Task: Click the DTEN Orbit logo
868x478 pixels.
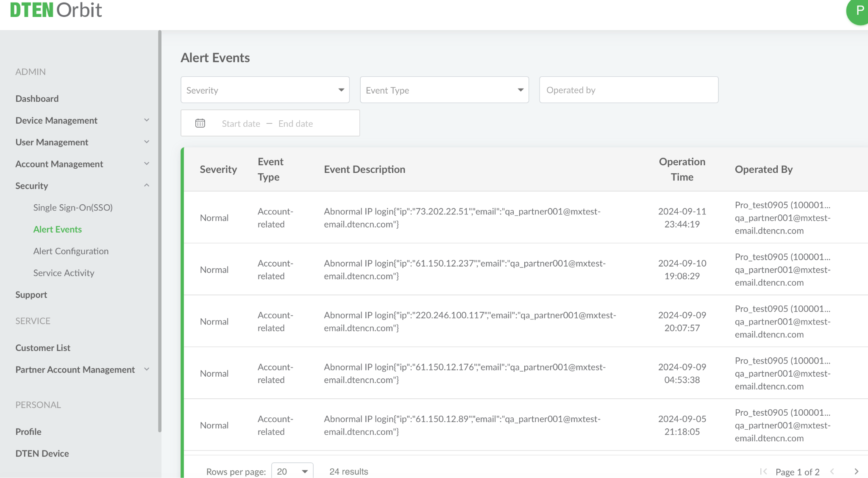Action: [56, 10]
